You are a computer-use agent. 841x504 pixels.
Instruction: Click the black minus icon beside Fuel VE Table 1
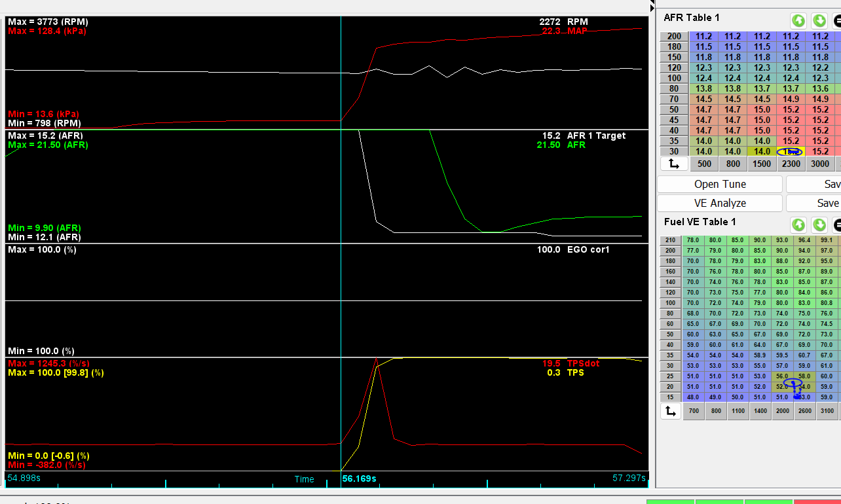[x=837, y=225]
